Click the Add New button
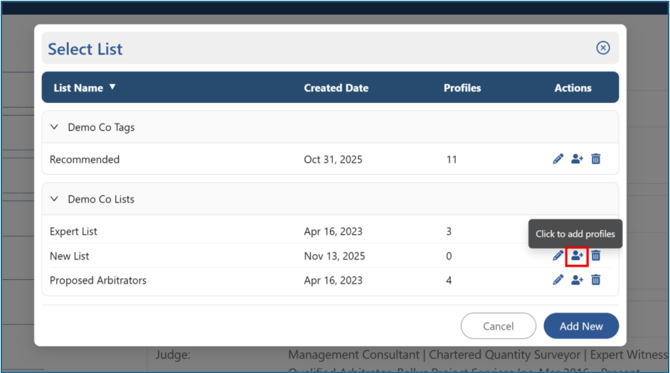This screenshot has height=373, width=670. [x=581, y=326]
